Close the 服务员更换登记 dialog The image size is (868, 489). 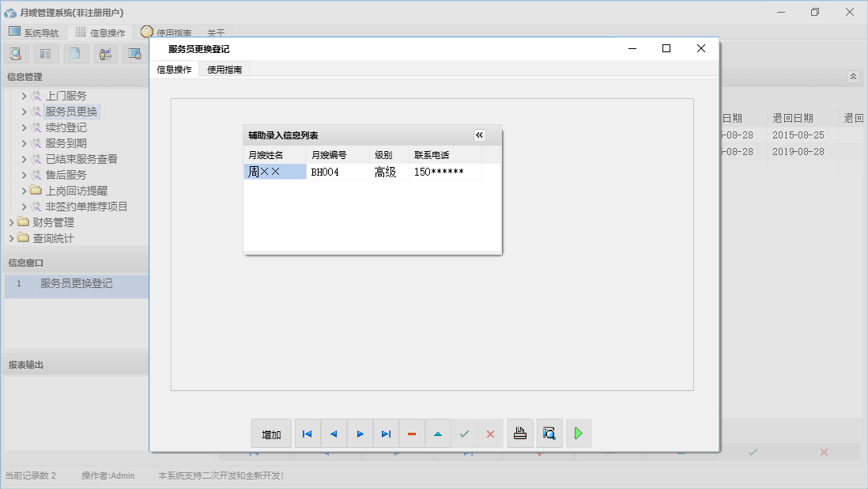701,49
